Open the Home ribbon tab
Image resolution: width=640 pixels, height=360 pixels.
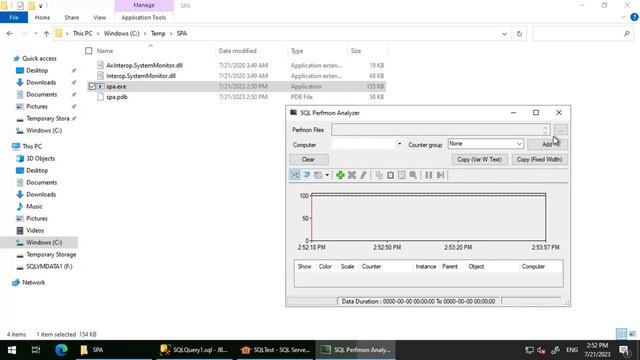(x=42, y=18)
